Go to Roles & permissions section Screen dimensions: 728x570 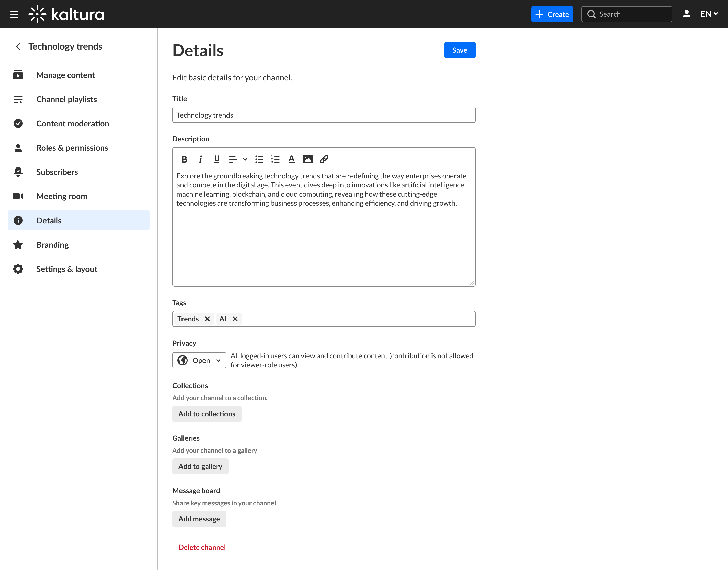[72, 148]
